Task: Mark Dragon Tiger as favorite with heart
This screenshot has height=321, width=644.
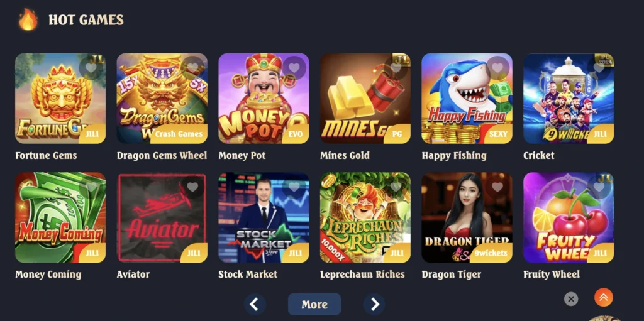Action: (x=497, y=187)
